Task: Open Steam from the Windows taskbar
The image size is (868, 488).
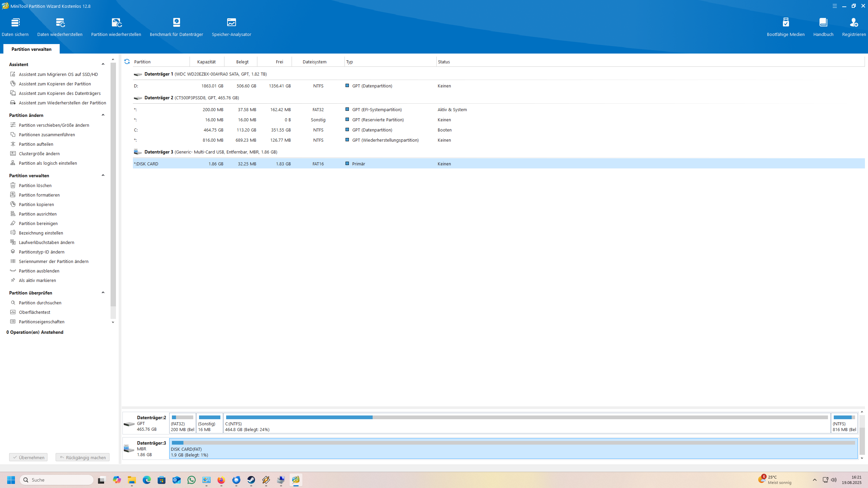Action: [x=251, y=480]
